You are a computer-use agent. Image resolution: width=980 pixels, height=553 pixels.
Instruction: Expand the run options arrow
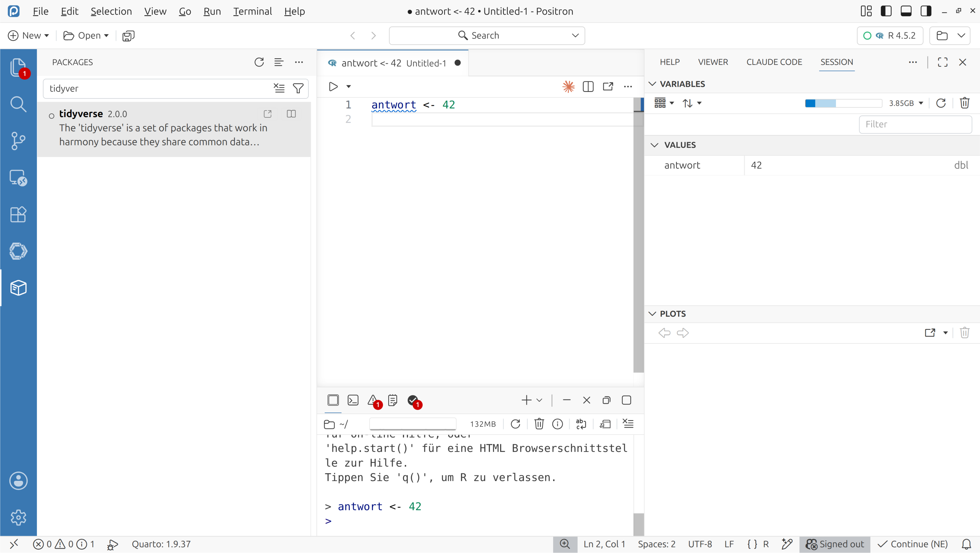coord(348,87)
